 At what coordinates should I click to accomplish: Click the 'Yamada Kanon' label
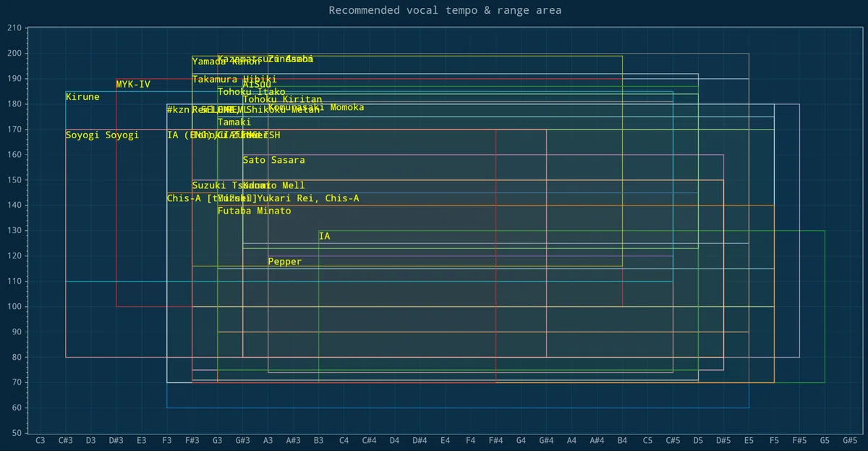point(226,62)
